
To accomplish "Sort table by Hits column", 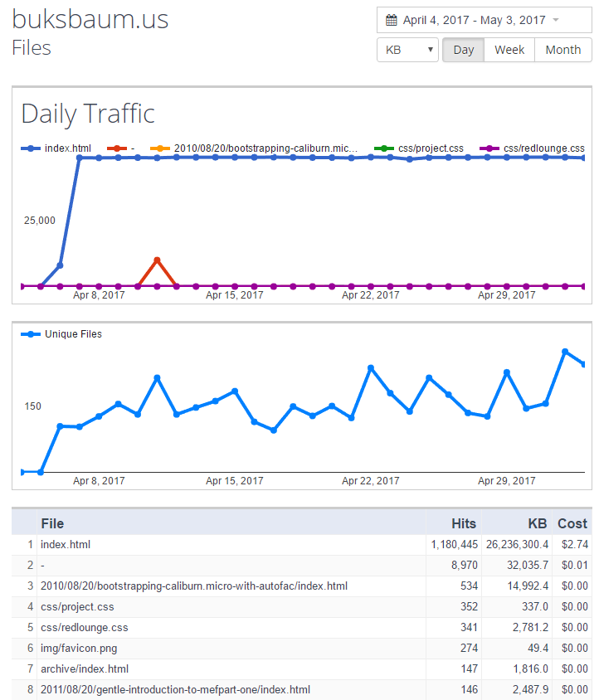I will [463, 523].
